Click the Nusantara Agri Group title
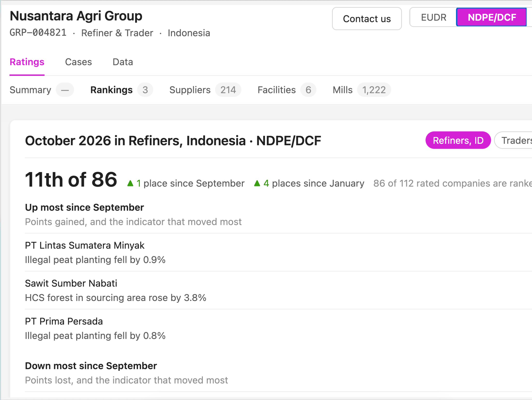 coord(76,16)
